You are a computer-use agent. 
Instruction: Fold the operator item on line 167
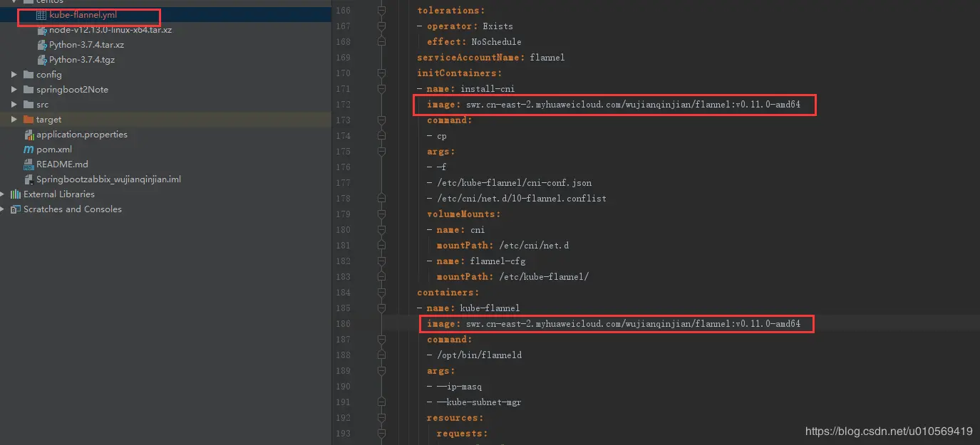coord(382,26)
